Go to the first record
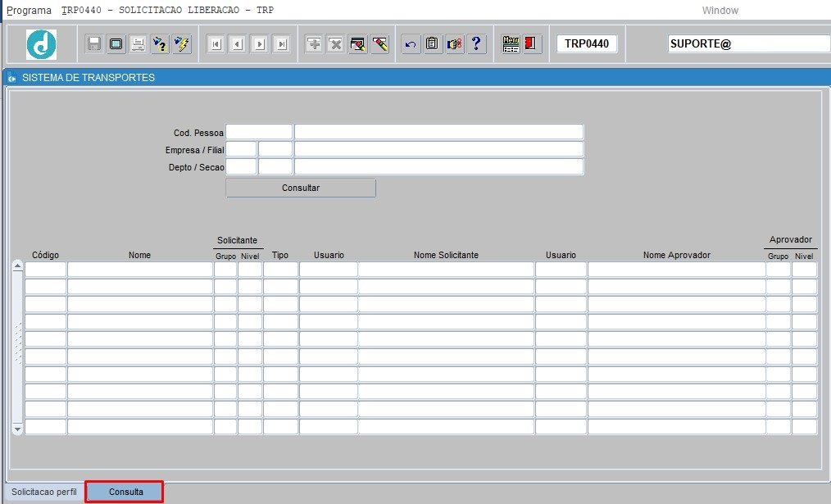The width and height of the screenshot is (831, 504). 216,44
